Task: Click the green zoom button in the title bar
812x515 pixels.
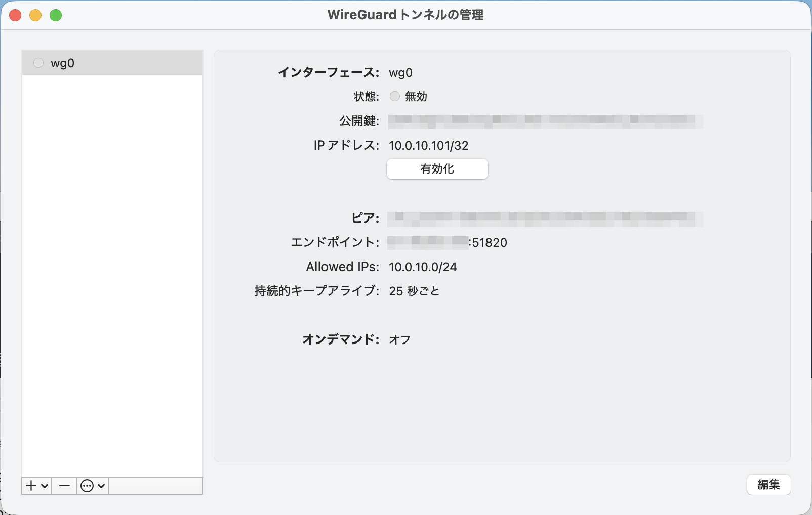Action: point(56,15)
